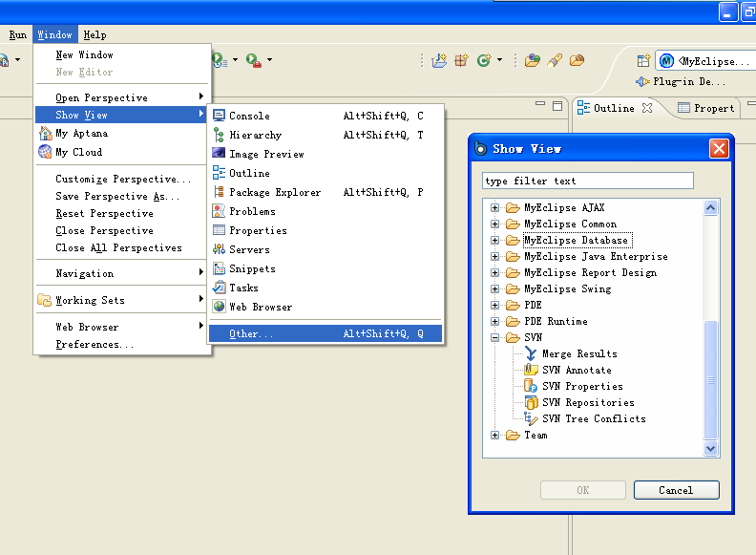Close the Show View dialog
756x555 pixels.
pos(719,149)
